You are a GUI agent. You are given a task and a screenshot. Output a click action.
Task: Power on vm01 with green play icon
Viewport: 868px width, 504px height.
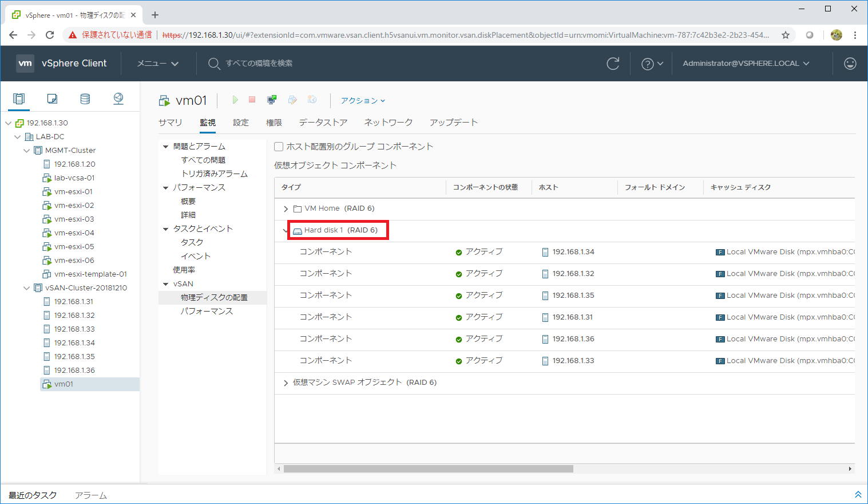tap(235, 100)
